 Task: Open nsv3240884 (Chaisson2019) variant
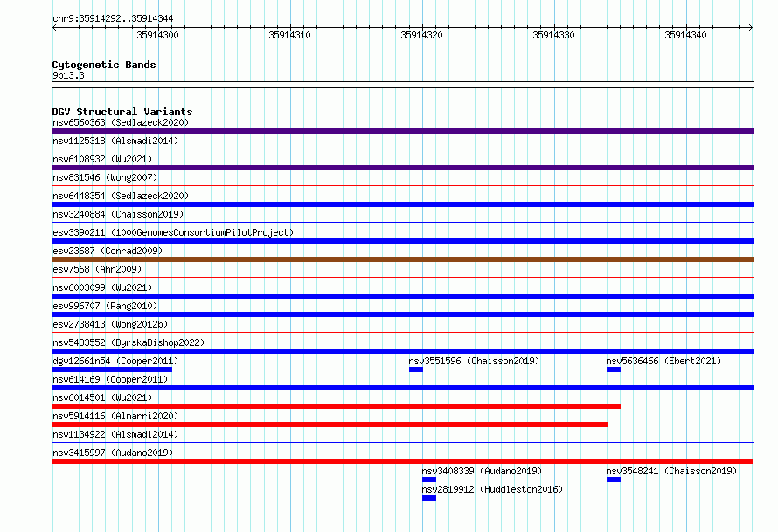click(x=118, y=214)
